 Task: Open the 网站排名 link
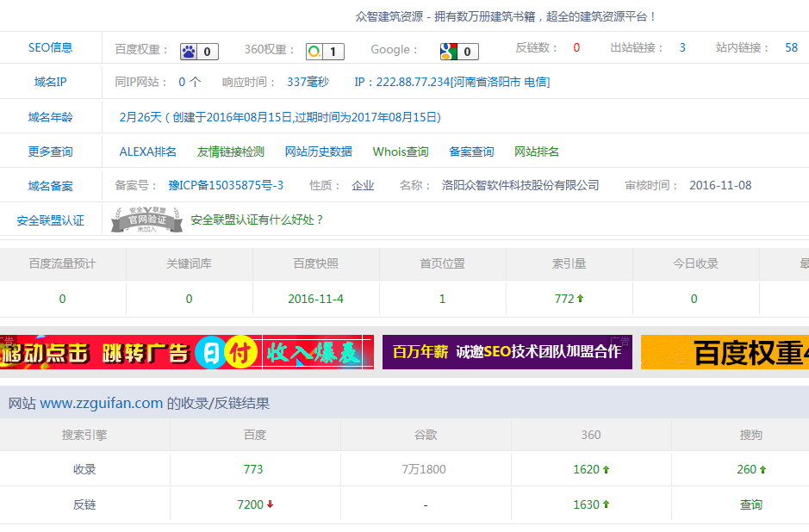(x=537, y=152)
